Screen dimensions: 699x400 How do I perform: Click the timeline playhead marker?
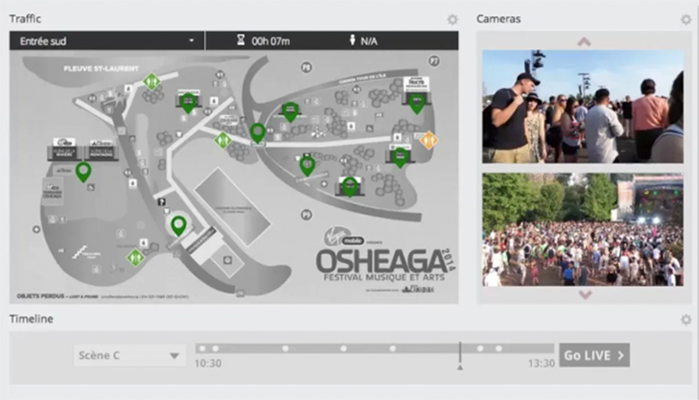(460, 353)
